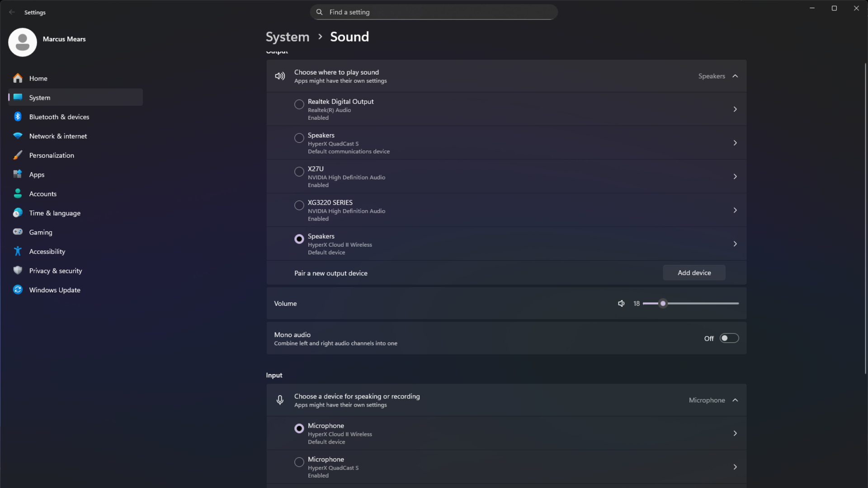The image size is (868, 488).
Task: Select X27U as the output device
Action: click(x=299, y=171)
